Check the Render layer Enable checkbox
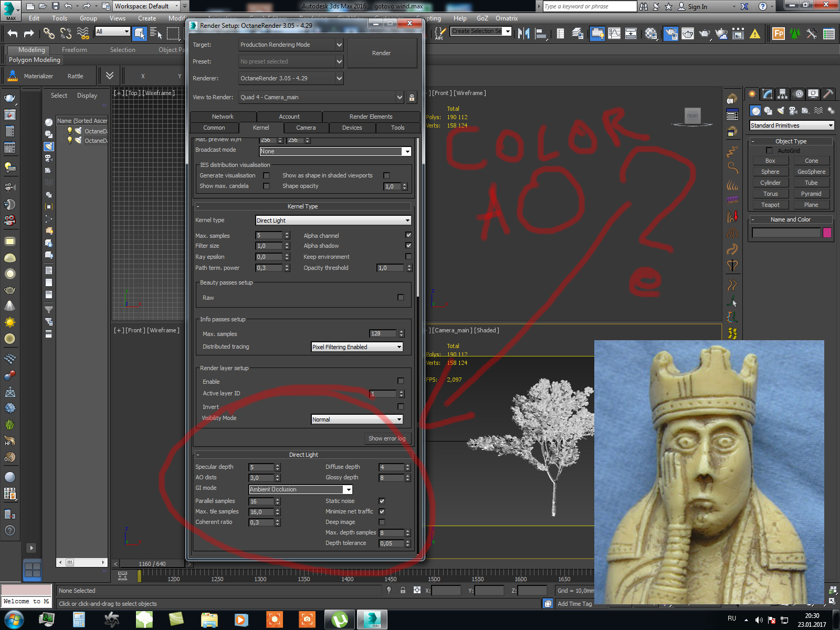Image resolution: width=840 pixels, height=630 pixels. pyautogui.click(x=401, y=381)
